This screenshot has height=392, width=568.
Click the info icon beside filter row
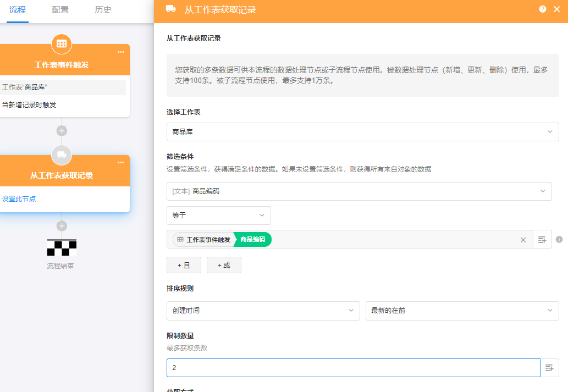[559, 240]
